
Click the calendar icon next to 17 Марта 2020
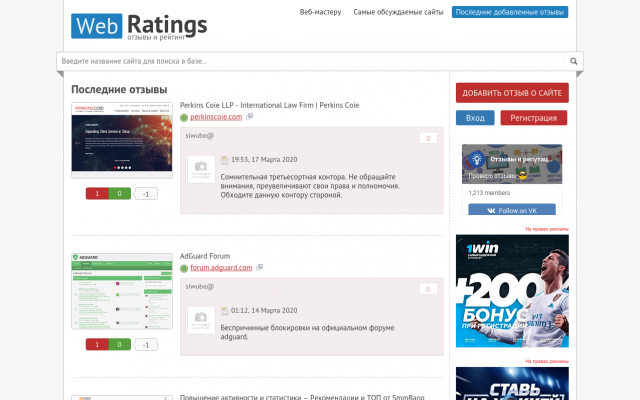[x=224, y=160]
